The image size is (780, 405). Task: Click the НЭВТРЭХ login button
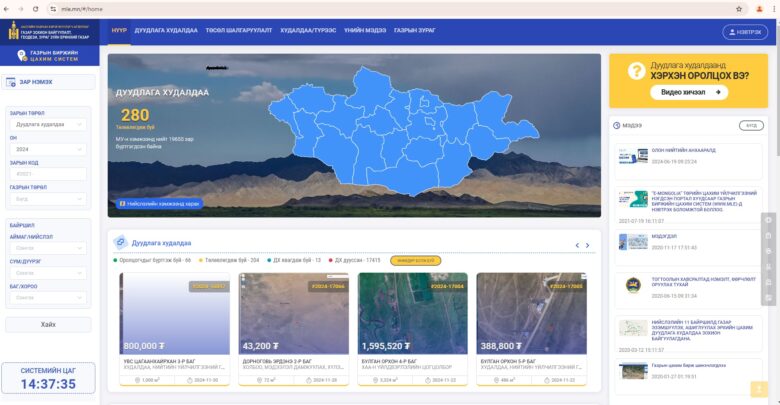(744, 32)
